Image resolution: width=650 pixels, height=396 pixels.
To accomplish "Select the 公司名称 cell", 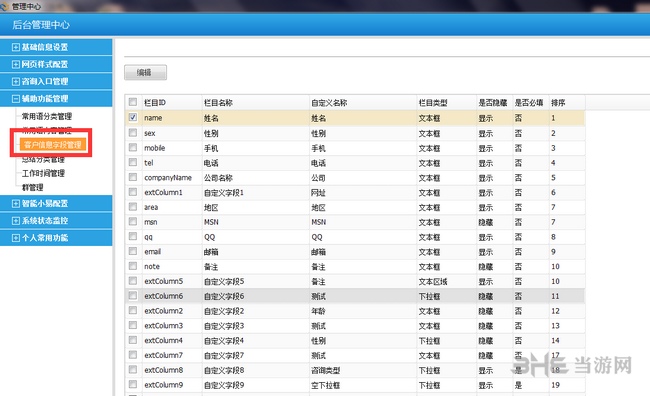I will (255, 177).
